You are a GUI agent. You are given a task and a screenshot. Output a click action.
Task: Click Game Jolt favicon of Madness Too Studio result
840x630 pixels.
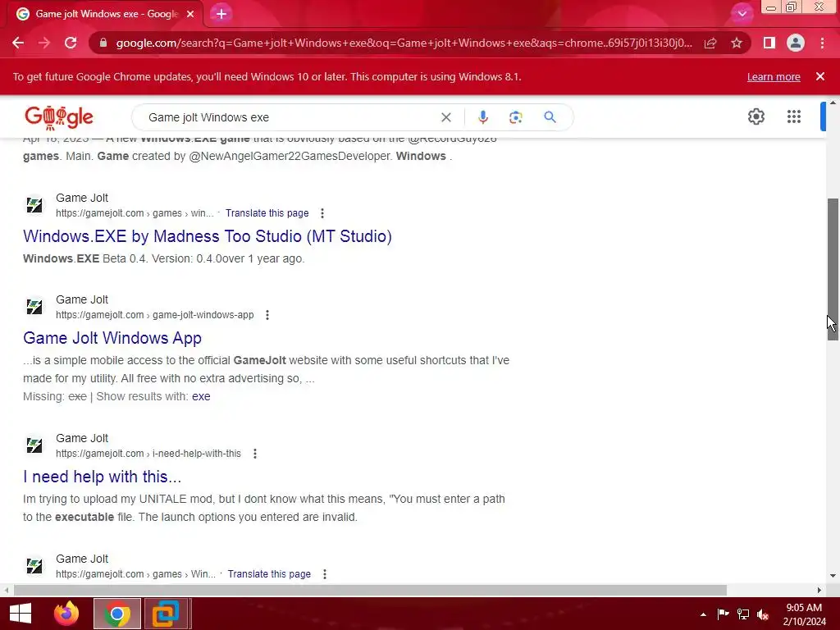coord(34,205)
